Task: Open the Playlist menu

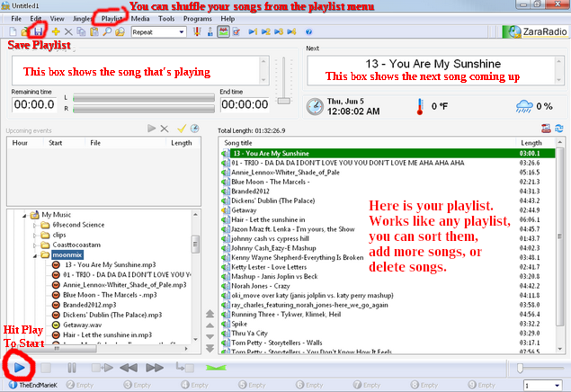Action: (x=112, y=19)
